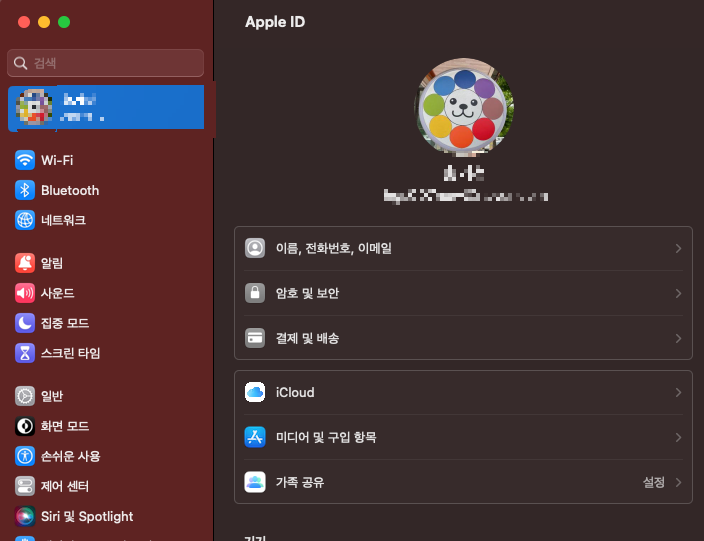Select the Apple ID account row avatar in sidebar

(34, 107)
